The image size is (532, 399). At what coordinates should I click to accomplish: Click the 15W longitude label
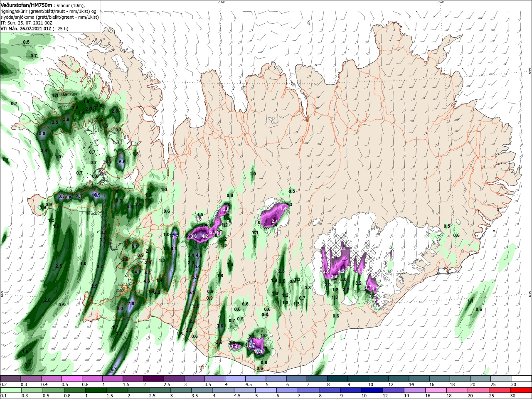(440, 2)
